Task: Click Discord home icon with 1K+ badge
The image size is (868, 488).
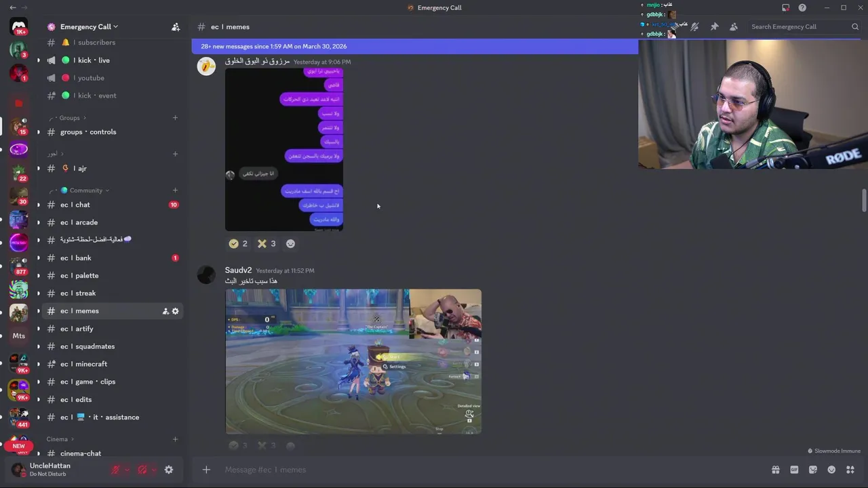Action: tap(19, 26)
